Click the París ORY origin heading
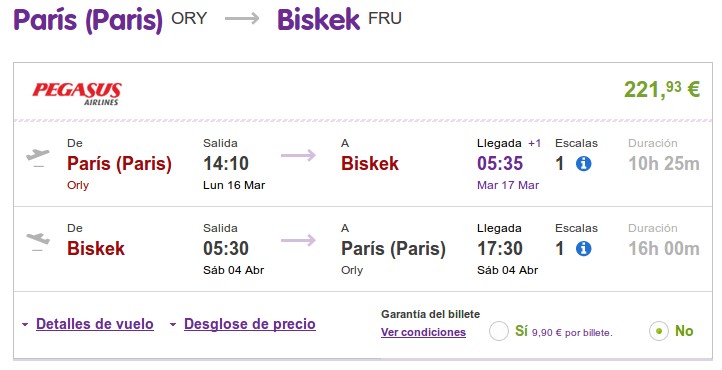The width and height of the screenshot is (722, 370). (x=110, y=20)
